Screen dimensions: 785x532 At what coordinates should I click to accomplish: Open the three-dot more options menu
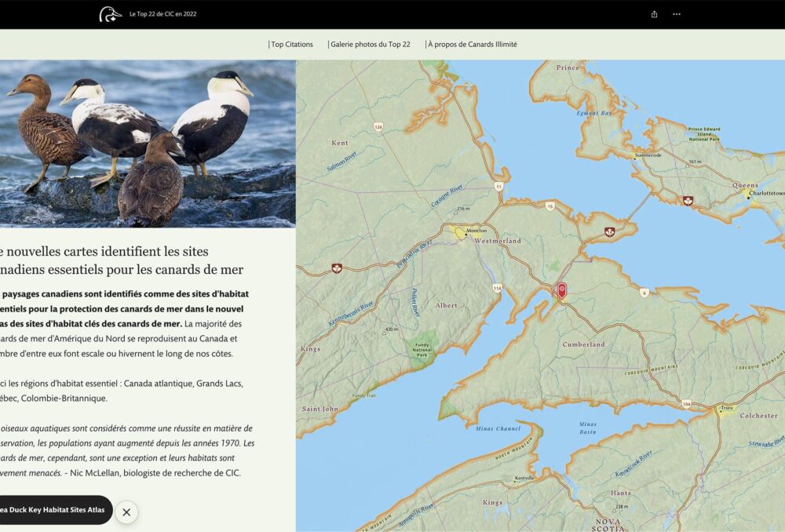[x=677, y=14]
